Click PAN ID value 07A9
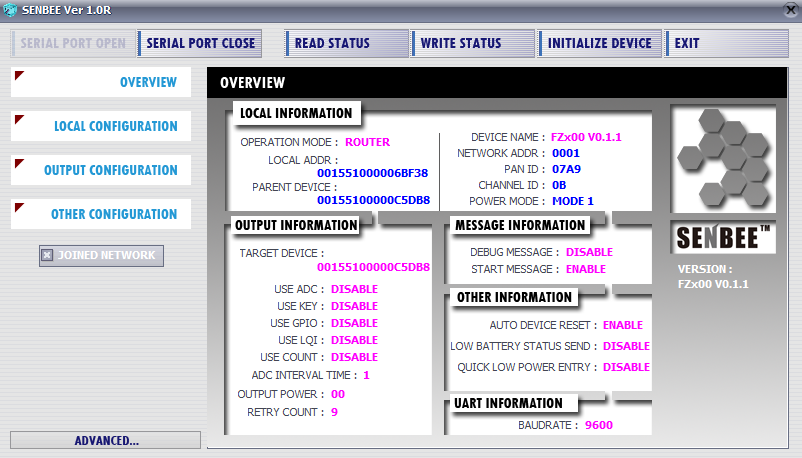 click(x=566, y=169)
